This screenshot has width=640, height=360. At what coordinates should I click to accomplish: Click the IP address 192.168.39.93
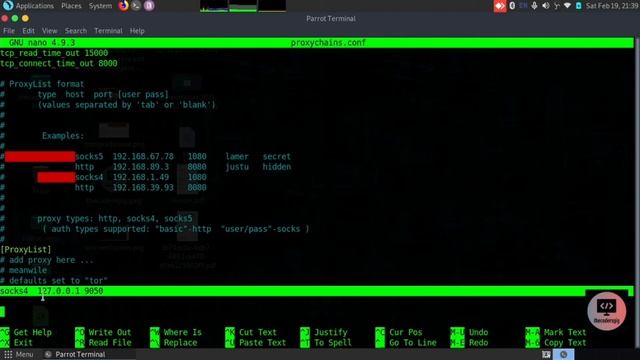tap(143, 187)
